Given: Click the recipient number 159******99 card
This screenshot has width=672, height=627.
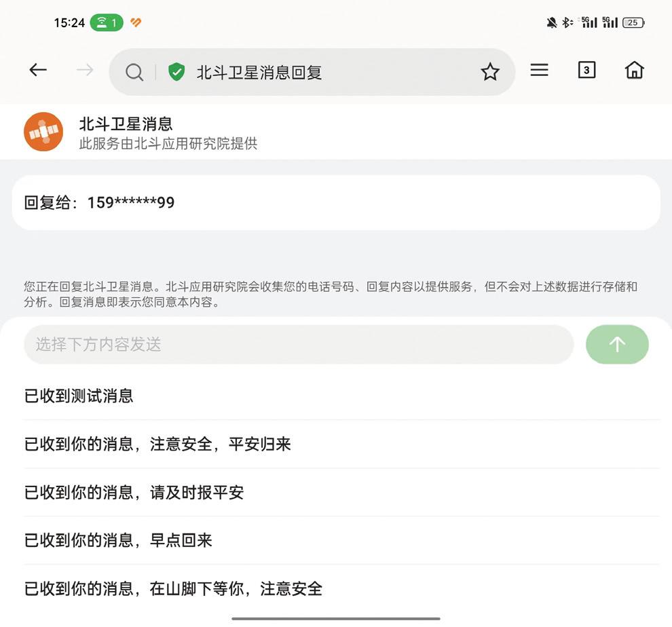Looking at the screenshot, I should pos(336,202).
